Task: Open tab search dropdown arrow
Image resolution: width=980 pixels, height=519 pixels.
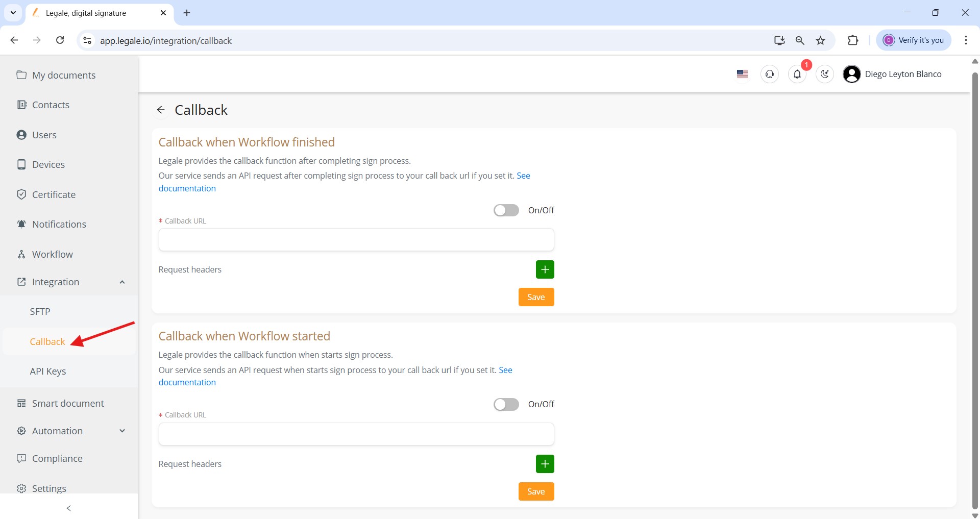Action: (x=13, y=13)
